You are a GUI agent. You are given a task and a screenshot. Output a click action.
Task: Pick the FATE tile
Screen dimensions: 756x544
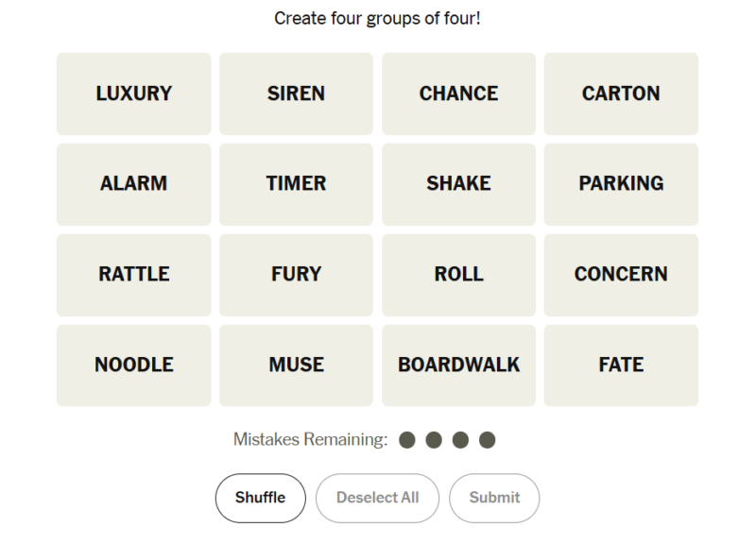pyautogui.click(x=621, y=365)
